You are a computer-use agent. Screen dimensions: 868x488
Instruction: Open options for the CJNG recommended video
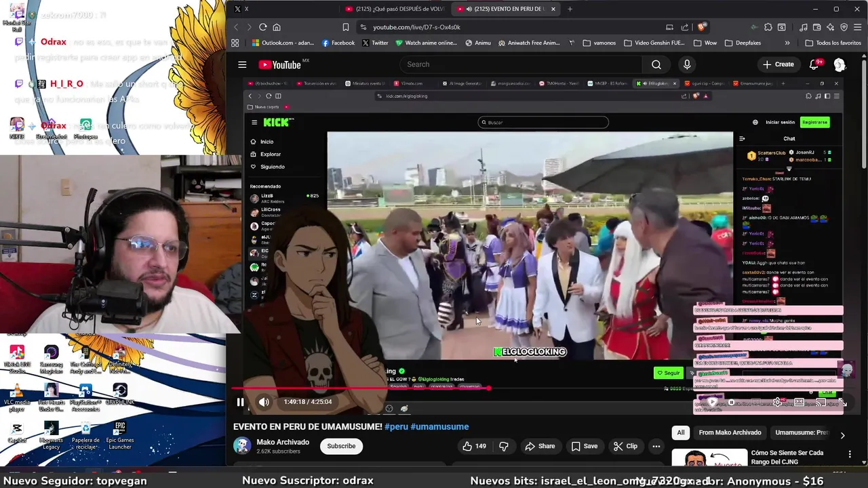(x=850, y=454)
